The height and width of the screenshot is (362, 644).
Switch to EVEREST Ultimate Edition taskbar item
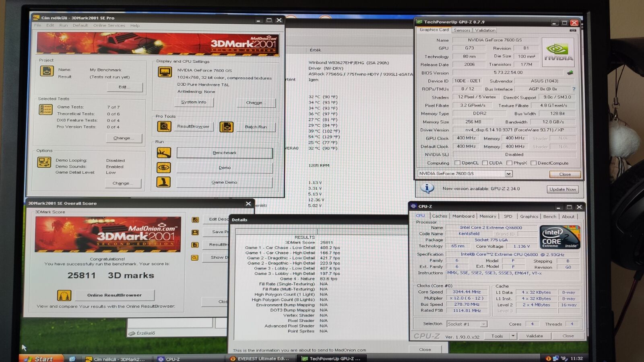260,359
